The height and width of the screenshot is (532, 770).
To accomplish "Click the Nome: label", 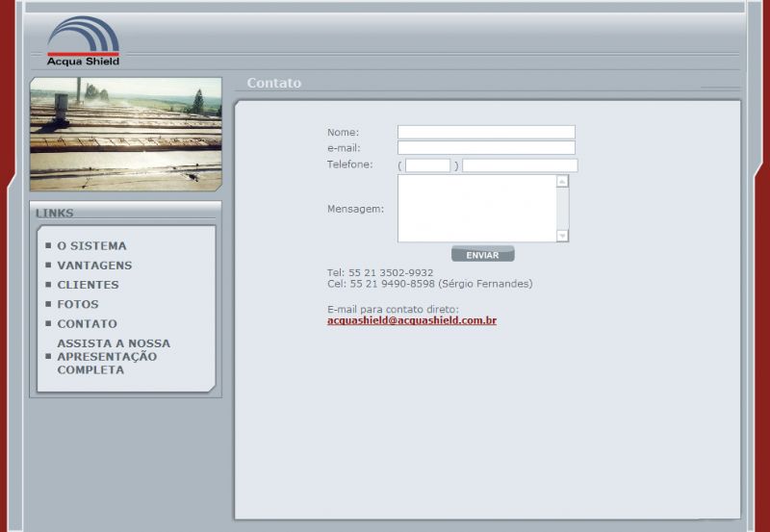I will point(343,133).
